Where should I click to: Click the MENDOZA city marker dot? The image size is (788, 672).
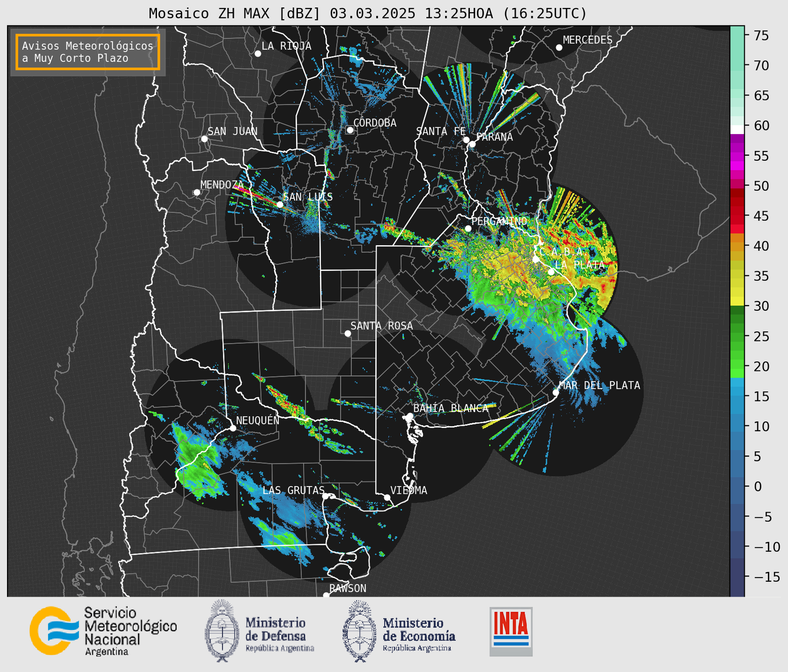[x=197, y=193]
